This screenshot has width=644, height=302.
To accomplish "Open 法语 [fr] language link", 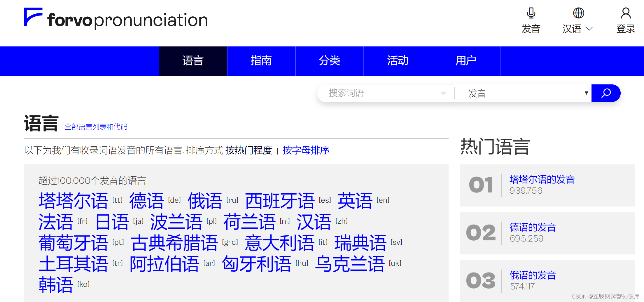I will 56,222.
